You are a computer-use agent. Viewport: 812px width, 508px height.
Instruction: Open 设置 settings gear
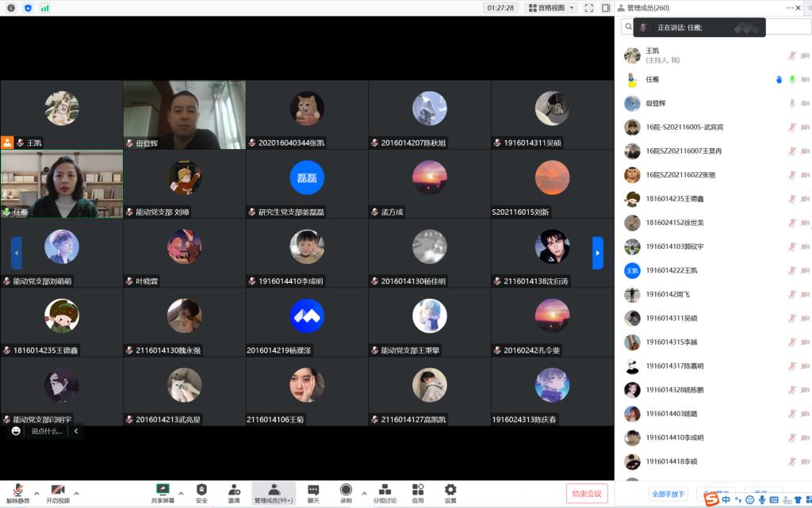point(450,493)
